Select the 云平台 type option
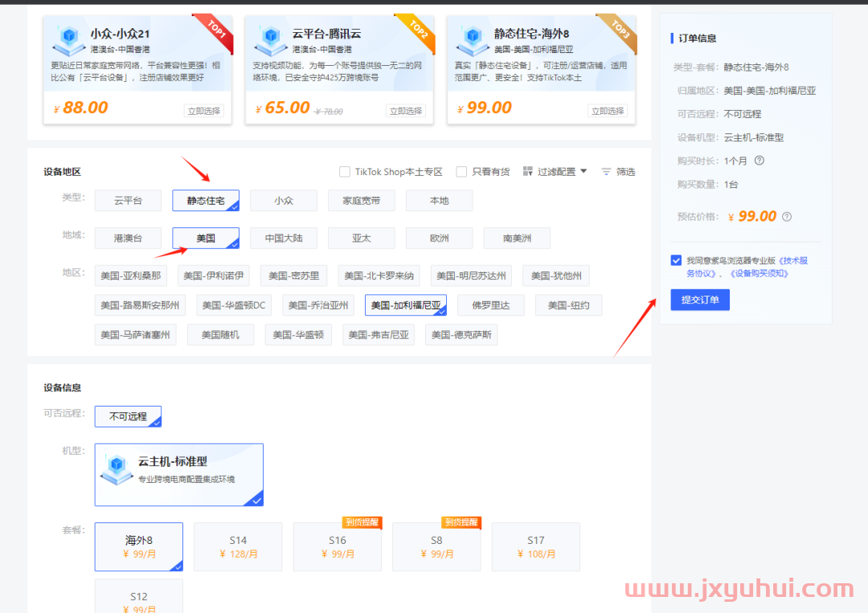 click(x=128, y=200)
